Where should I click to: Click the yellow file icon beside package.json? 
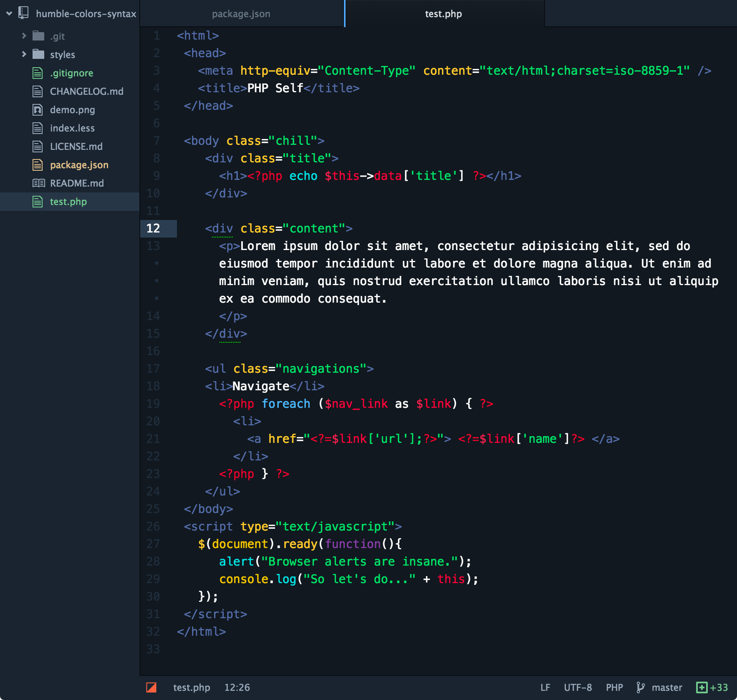tap(37, 165)
